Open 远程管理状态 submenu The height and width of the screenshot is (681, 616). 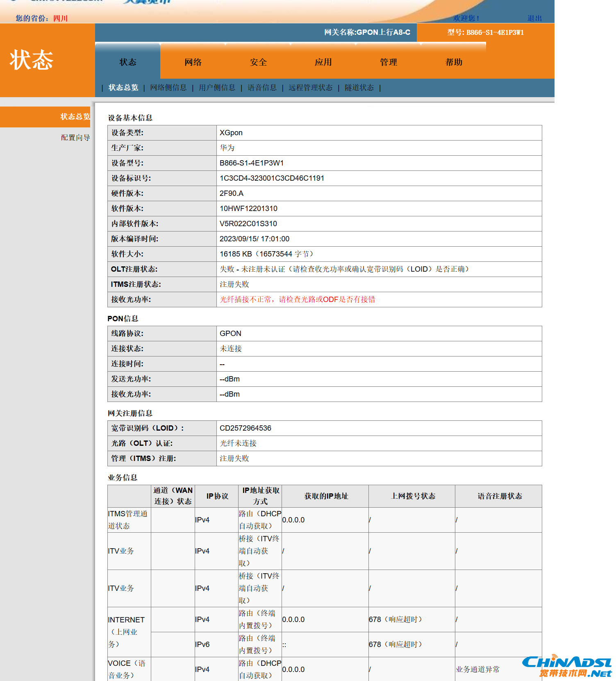pos(311,88)
